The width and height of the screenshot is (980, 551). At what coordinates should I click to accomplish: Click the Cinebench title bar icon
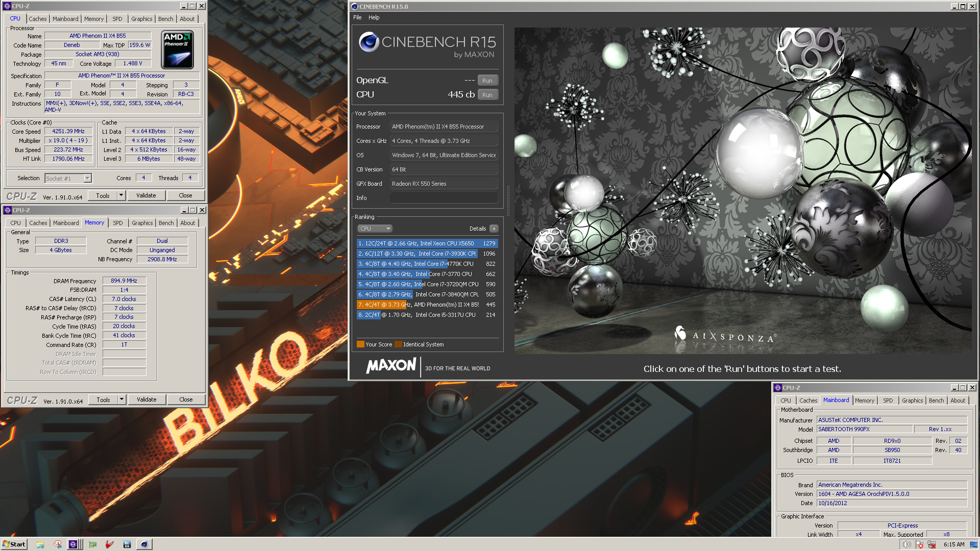click(x=355, y=7)
